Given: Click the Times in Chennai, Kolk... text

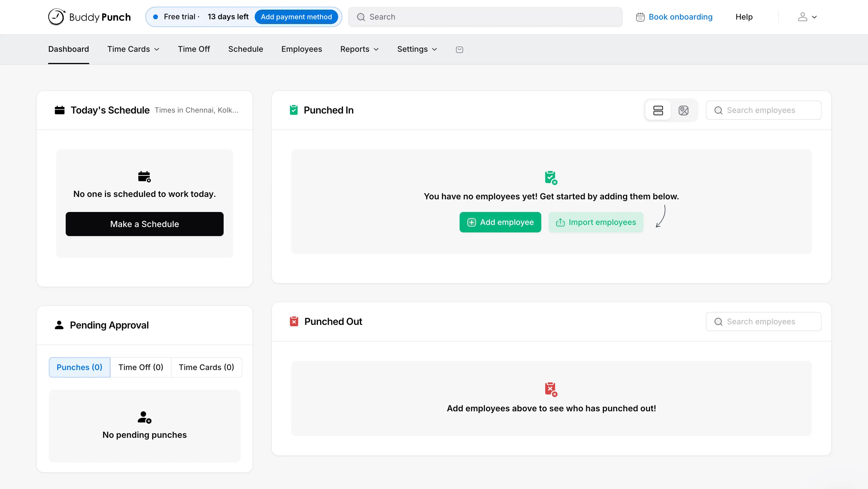Looking at the screenshot, I should click(197, 110).
